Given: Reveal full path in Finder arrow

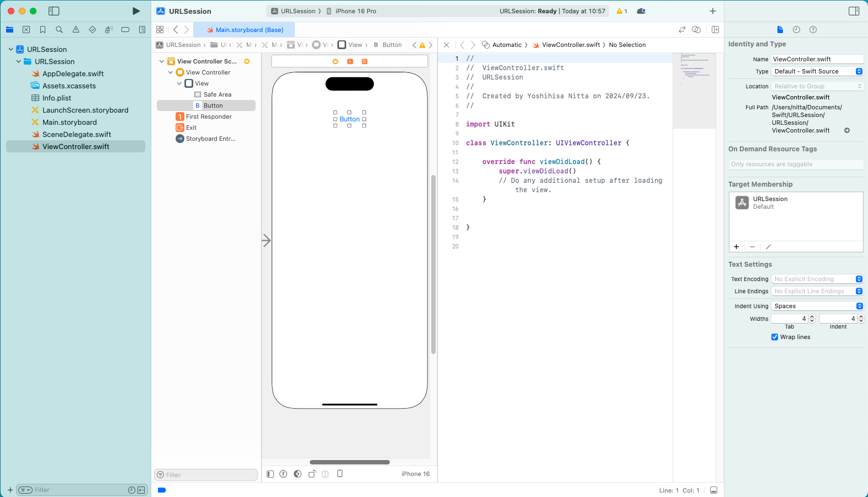Looking at the screenshot, I should [847, 131].
